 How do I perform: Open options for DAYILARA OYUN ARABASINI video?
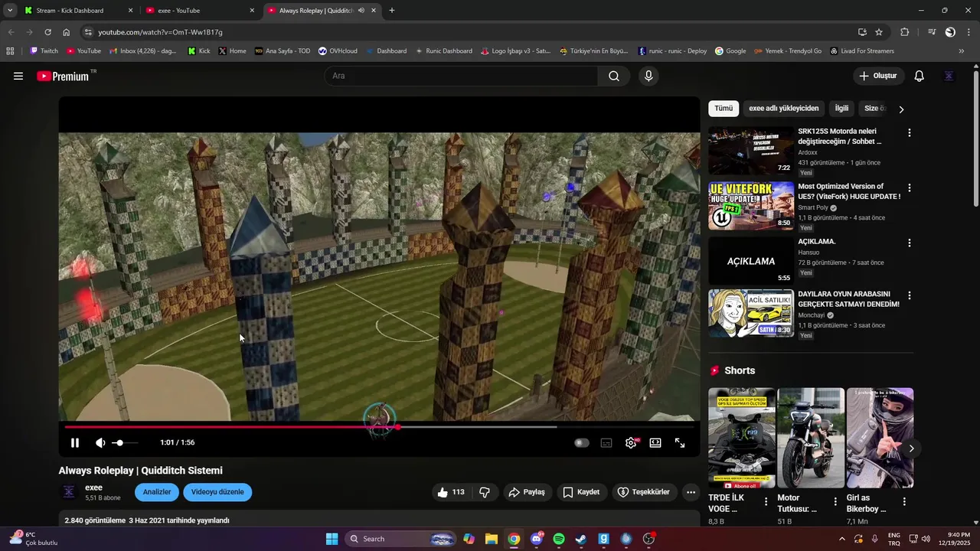point(910,295)
